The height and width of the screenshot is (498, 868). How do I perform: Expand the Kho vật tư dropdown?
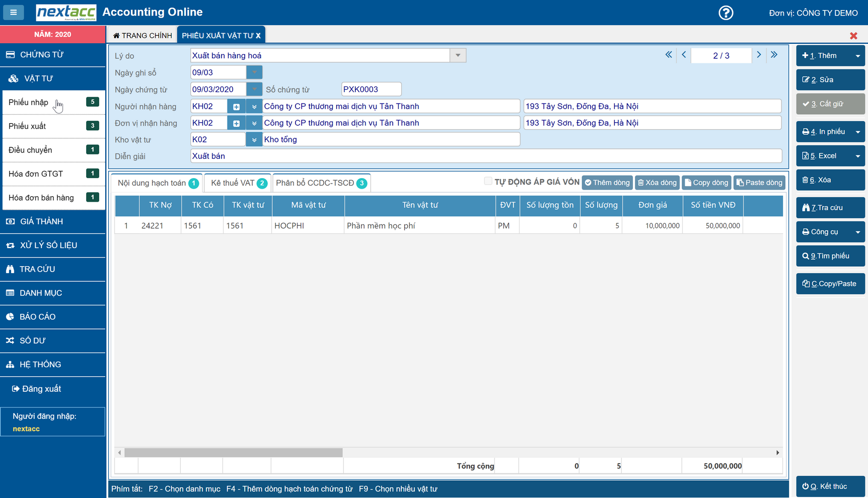click(254, 140)
